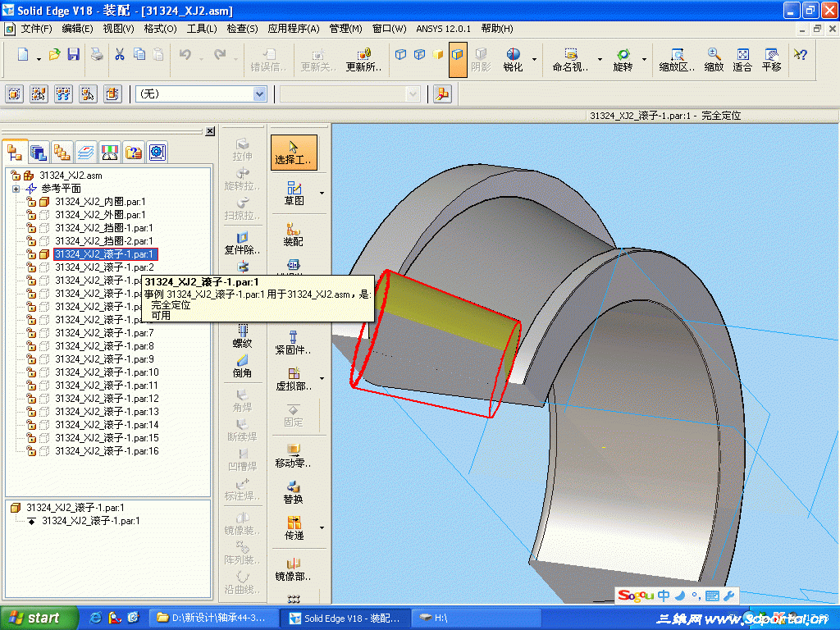This screenshot has width=840, height=630.
Task: Select 31324_XJ2.asm root tree node
Action: tap(71, 176)
